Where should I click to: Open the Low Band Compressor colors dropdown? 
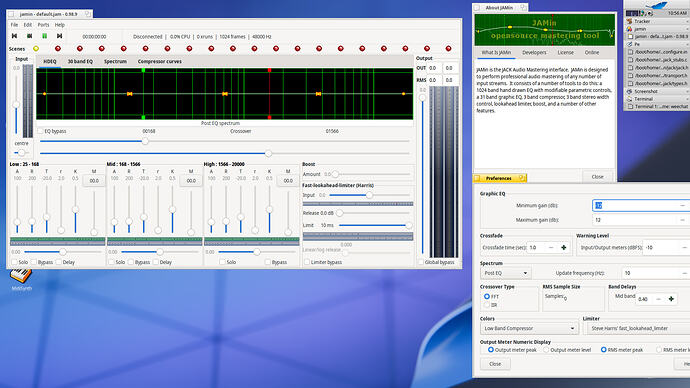coord(529,328)
